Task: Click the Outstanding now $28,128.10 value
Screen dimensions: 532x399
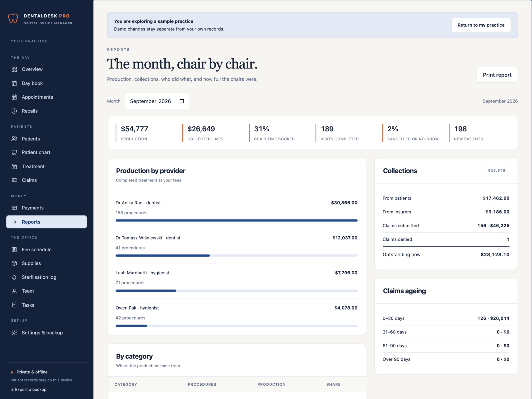Action: coord(495,255)
